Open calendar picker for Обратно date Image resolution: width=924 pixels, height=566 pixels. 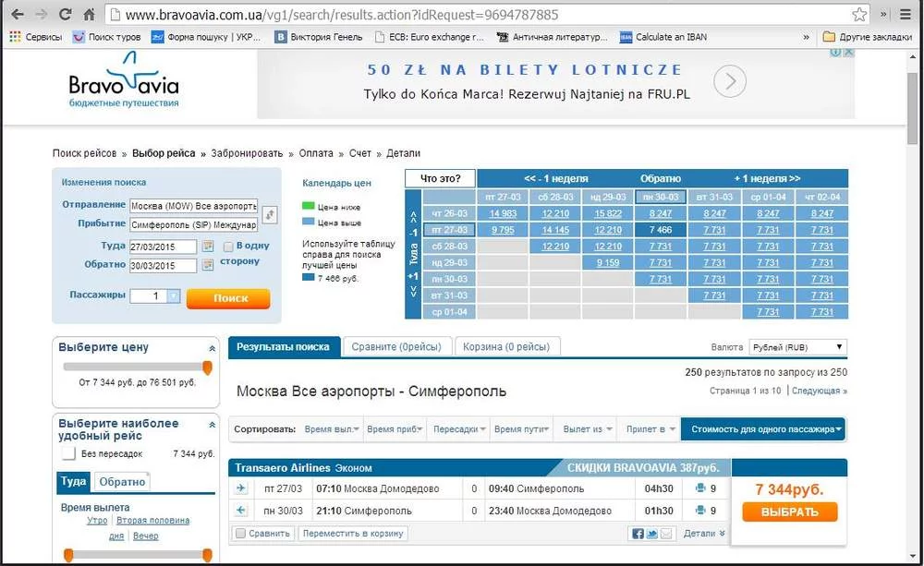click(207, 265)
